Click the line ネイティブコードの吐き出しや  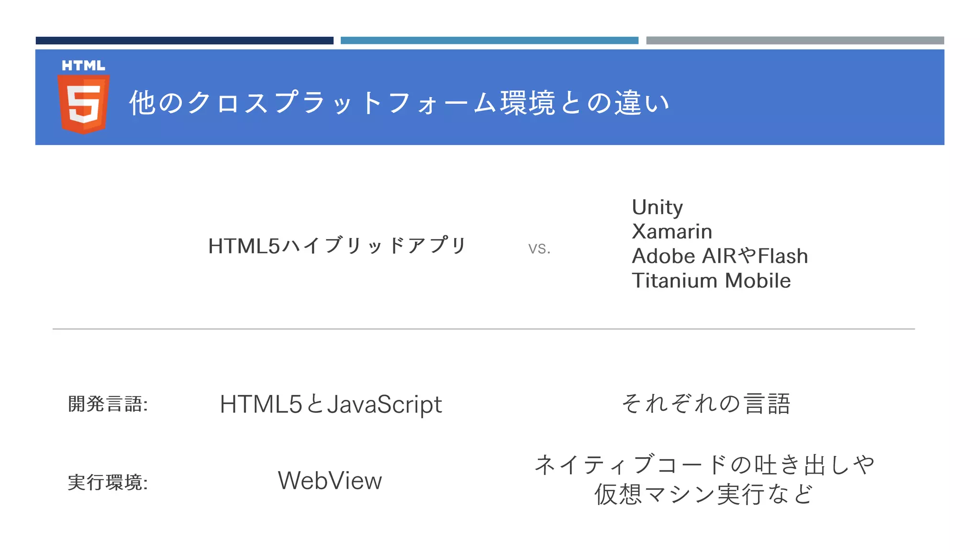[x=704, y=464]
